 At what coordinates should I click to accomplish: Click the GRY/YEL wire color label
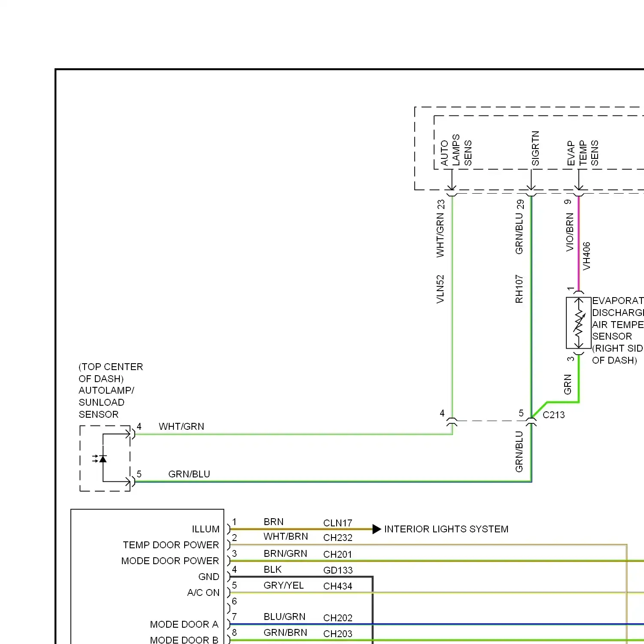tap(283, 585)
